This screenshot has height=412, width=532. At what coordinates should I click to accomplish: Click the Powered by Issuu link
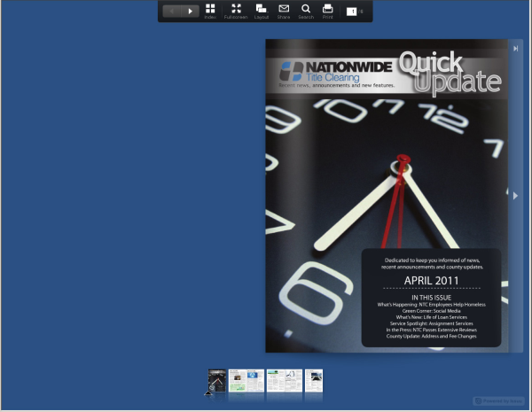(x=499, y=401)
